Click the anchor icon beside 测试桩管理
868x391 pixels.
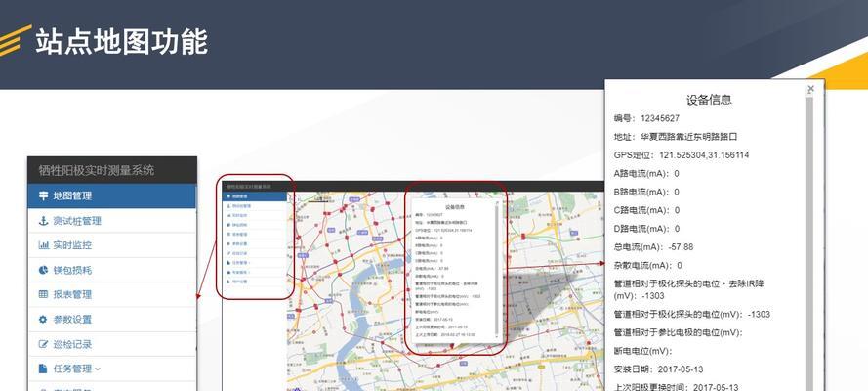(x=43, y=221)
